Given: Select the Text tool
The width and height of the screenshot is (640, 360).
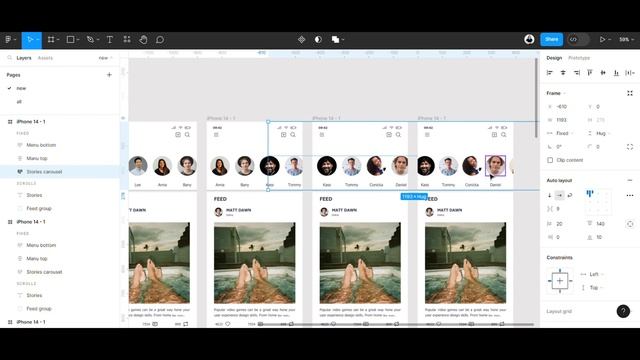Looking at the screenshot, I should coord(109,40).
